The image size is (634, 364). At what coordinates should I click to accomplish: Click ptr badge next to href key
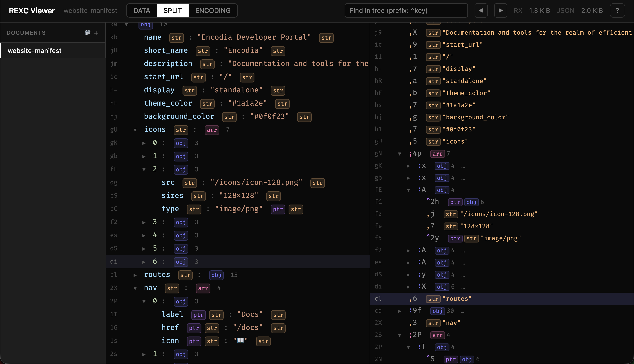point(194,328)
